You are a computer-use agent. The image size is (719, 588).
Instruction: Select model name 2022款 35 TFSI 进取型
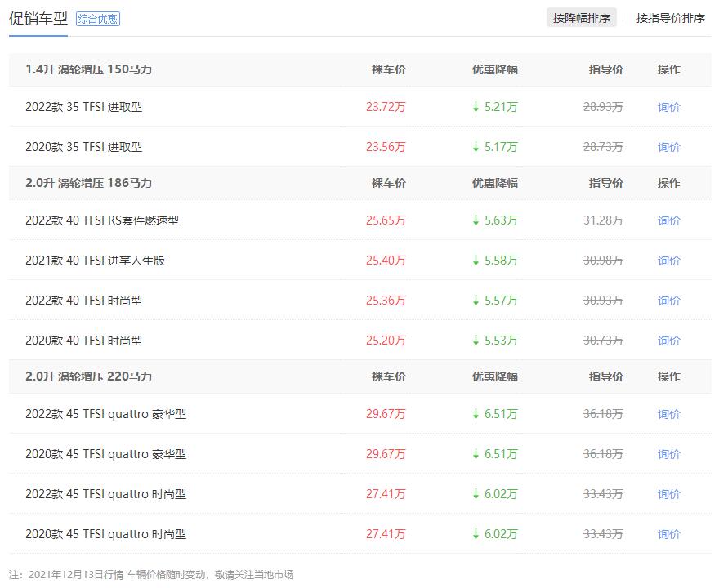pos(84,107)
